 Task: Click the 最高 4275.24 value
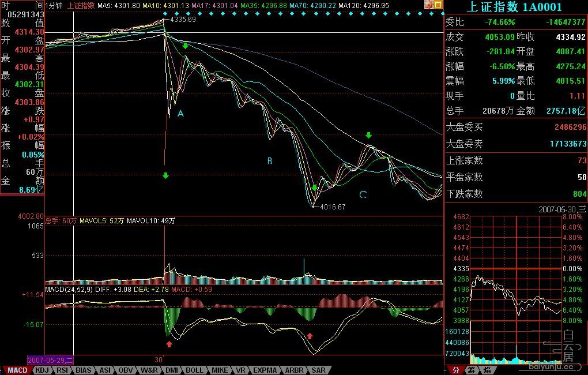coord(570,66)
